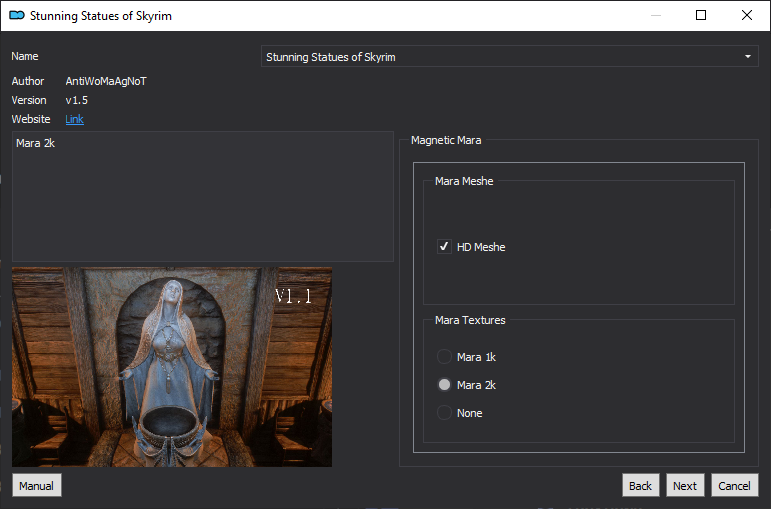Screen dimensions: 771x509
Task: Click the author name AntiWoMaAgNoT
Action: point(106,81)
